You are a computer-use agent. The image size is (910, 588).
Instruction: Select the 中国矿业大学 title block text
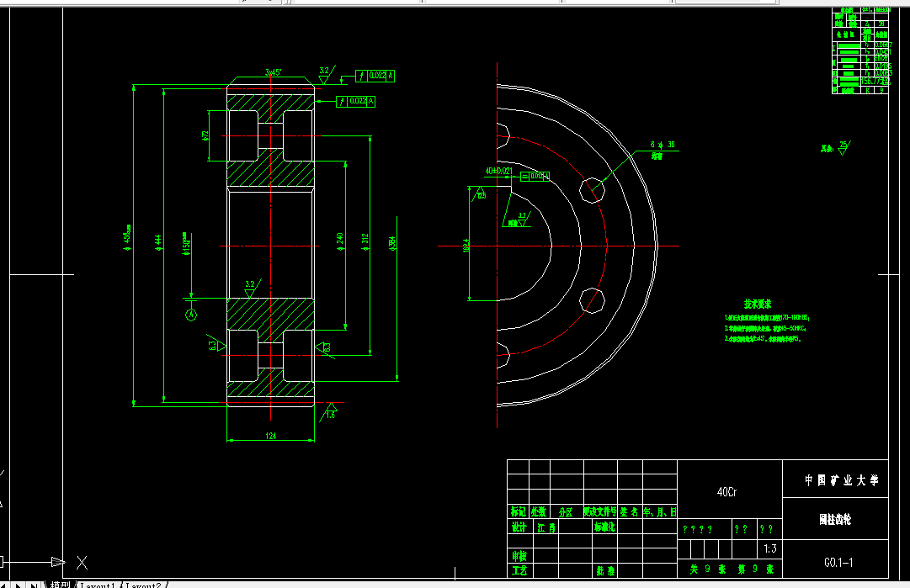tap(841, 480)
